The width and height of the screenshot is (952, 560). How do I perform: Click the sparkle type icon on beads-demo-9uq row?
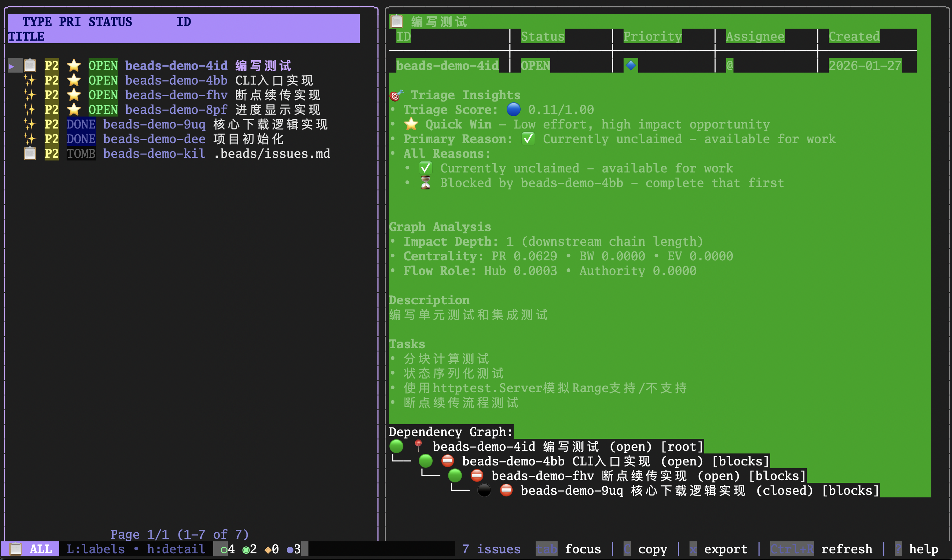[30, 124]
